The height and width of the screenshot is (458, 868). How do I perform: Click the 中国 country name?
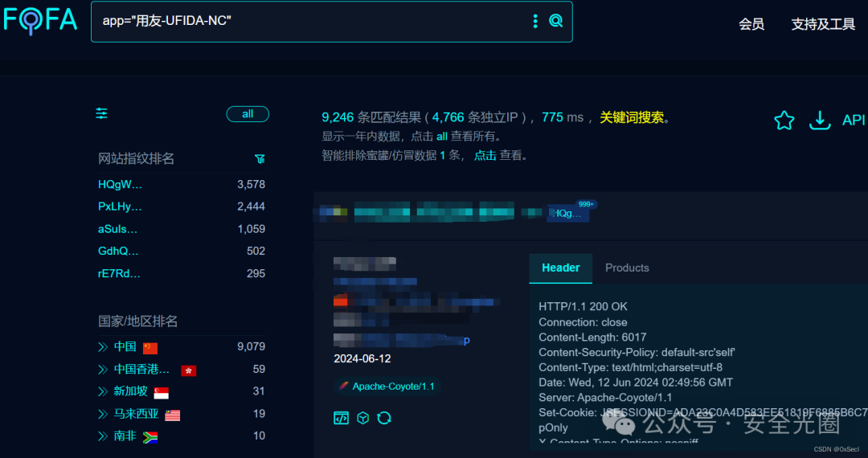click(x=125, y=347)
